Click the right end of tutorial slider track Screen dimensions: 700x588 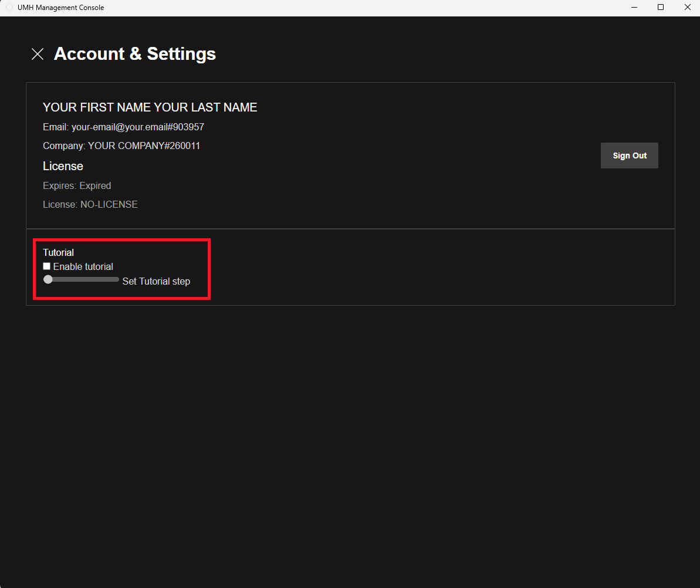(x=117, y=280)
